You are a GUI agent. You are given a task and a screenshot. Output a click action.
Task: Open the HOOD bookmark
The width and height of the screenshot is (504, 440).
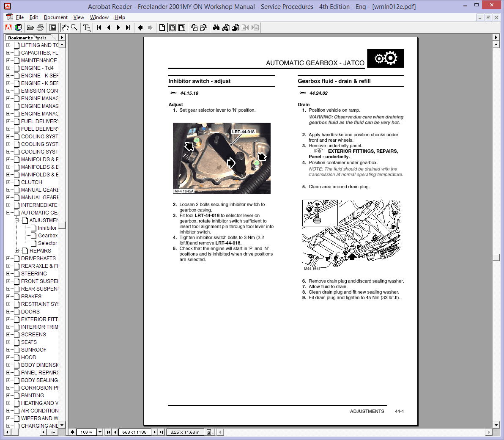29,357
